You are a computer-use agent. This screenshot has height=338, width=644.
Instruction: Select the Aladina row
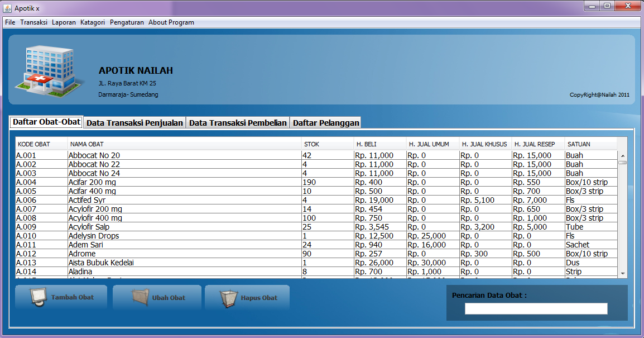316,272
